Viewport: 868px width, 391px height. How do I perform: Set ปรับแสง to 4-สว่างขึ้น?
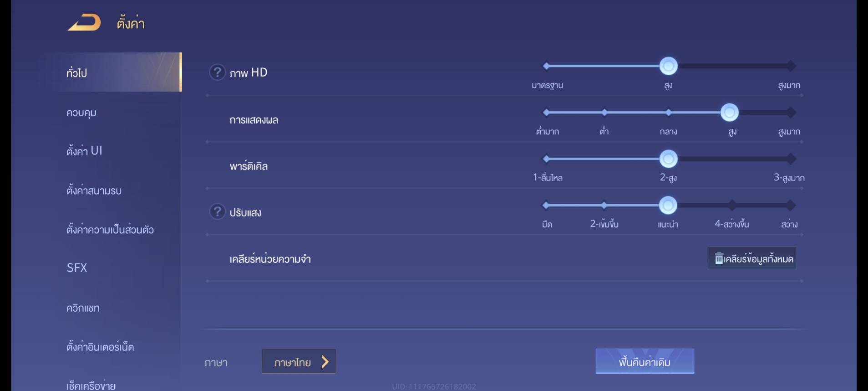731,206
